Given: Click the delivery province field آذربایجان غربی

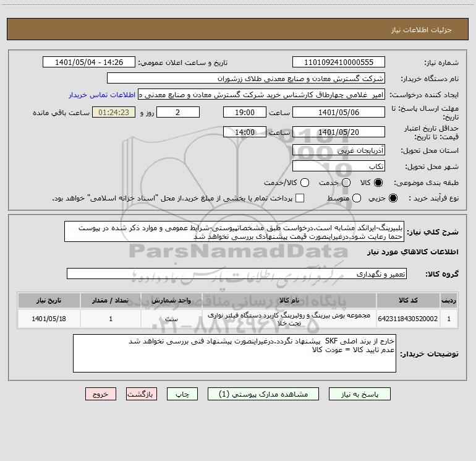Looking at the screenshot, I should click(339, 150).
